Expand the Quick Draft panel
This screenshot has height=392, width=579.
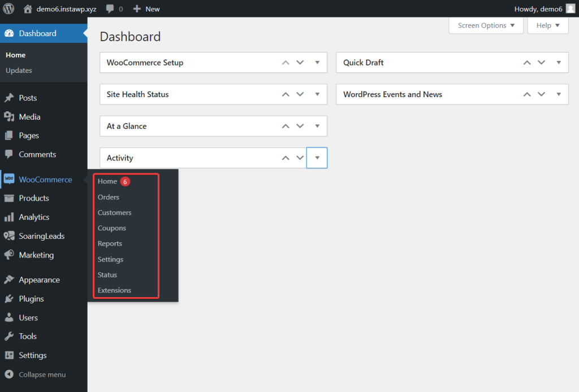559,62
